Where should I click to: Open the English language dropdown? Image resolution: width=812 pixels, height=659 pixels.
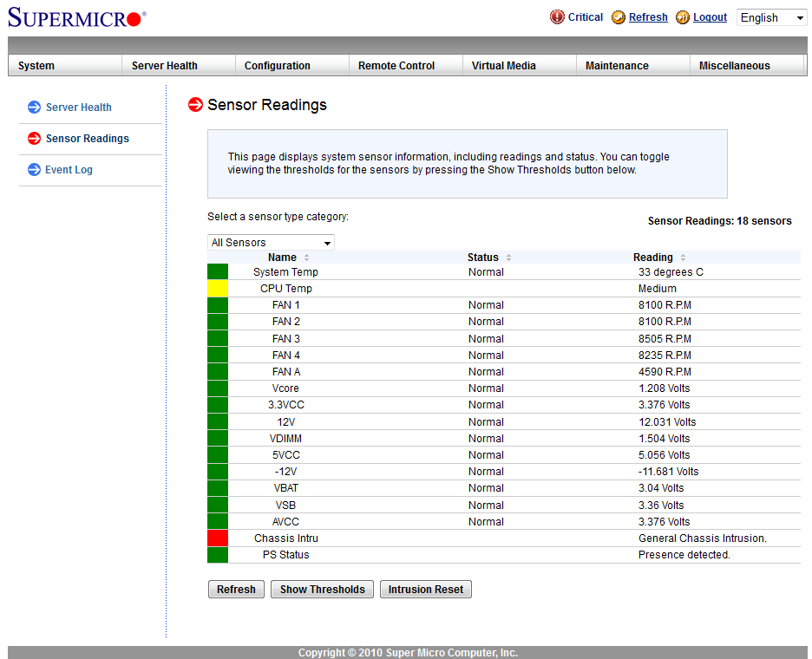[771, 17]
